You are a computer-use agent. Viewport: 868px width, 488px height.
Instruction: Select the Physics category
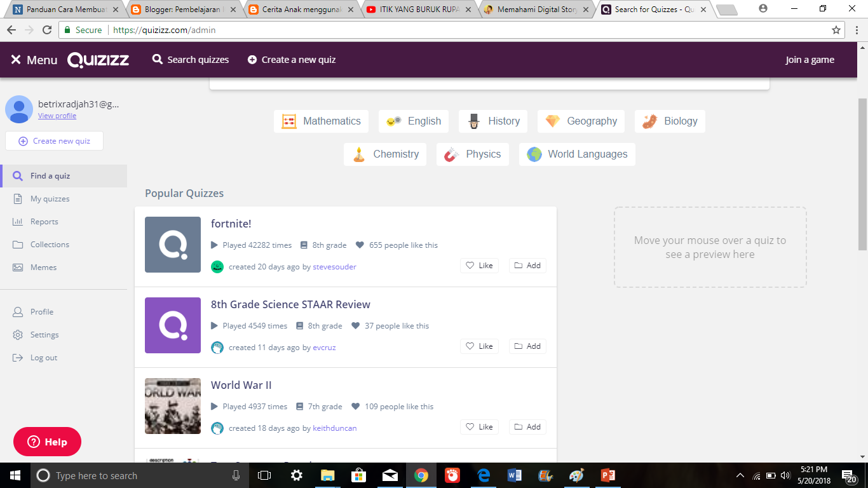[473, 154]
